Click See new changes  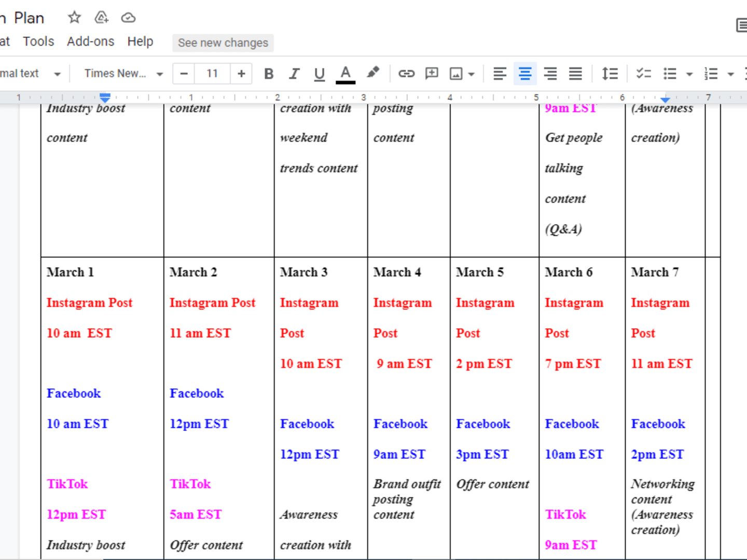click(223, 43)
